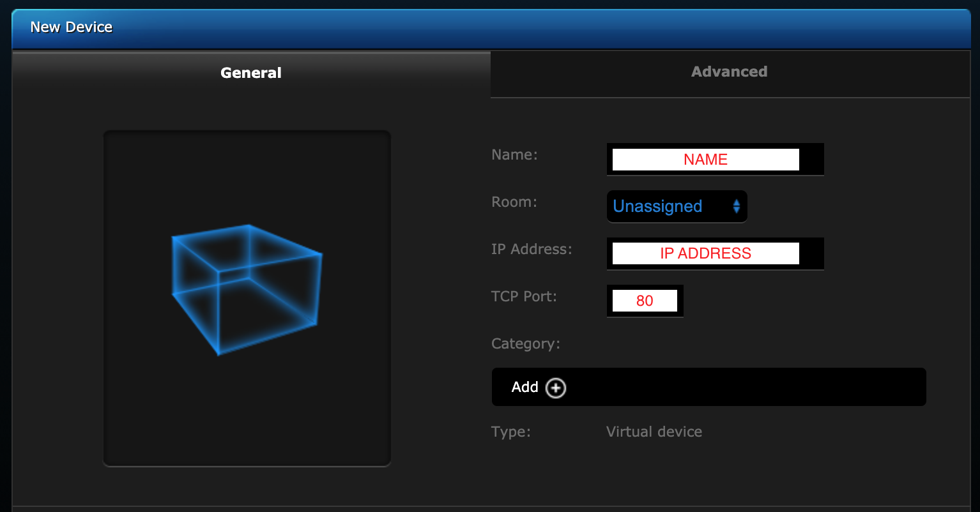
Task: Click the Name input field
Action: [x=705, y=160]
